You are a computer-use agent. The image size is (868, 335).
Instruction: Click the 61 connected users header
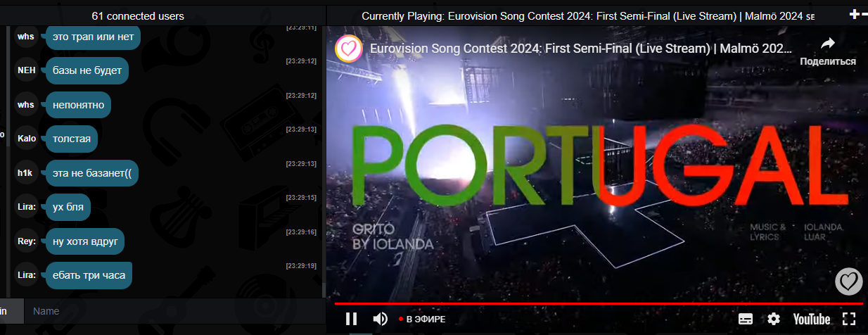138,15
